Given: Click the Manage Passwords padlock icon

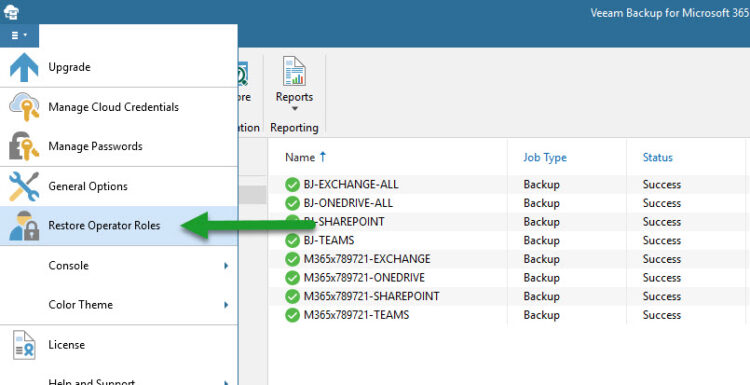Looking at the screenshot, I should tap(24, 146).
